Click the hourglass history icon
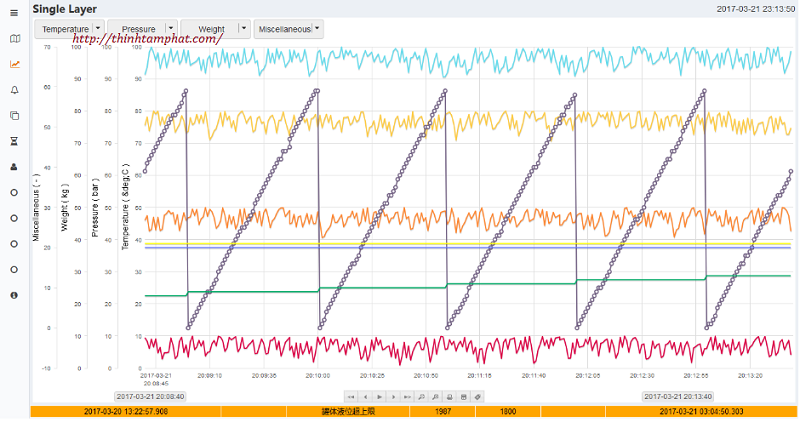Screen dimensions: 800x422 [x=14, y=141]
